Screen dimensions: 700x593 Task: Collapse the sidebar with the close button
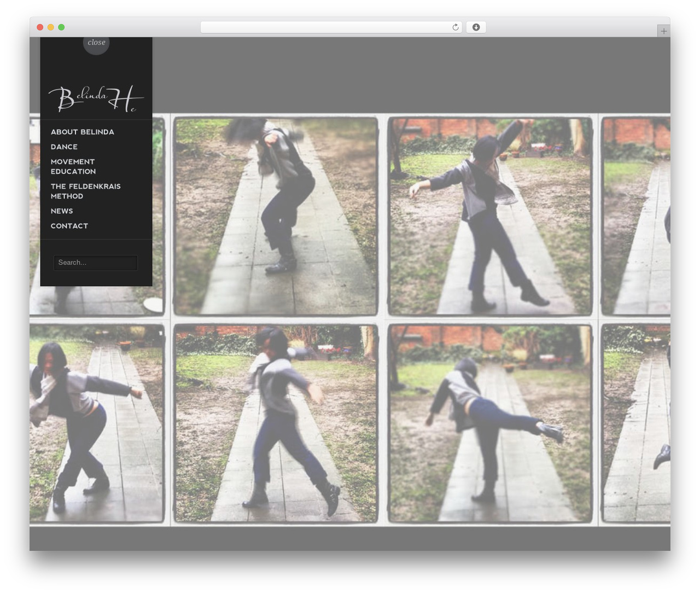point(96,43)
